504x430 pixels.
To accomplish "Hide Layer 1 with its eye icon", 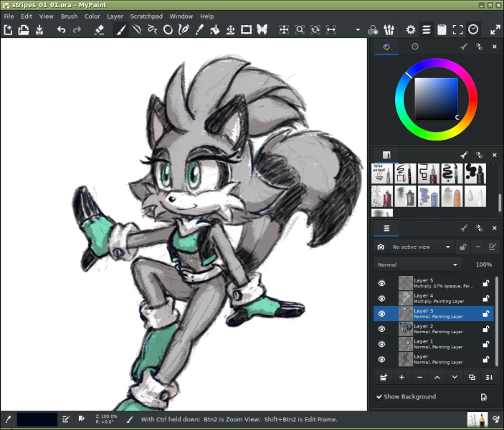I will point(381,344).
